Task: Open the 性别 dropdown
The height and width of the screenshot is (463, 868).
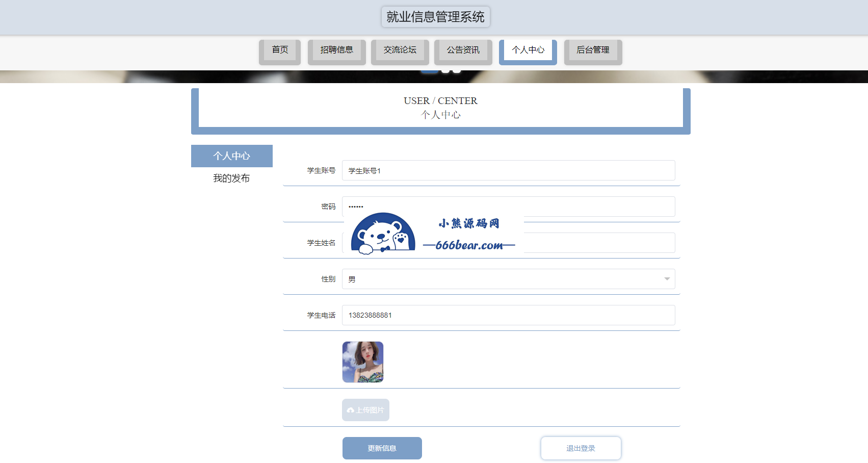Action: pyautogui.click(x=508, y=279)
